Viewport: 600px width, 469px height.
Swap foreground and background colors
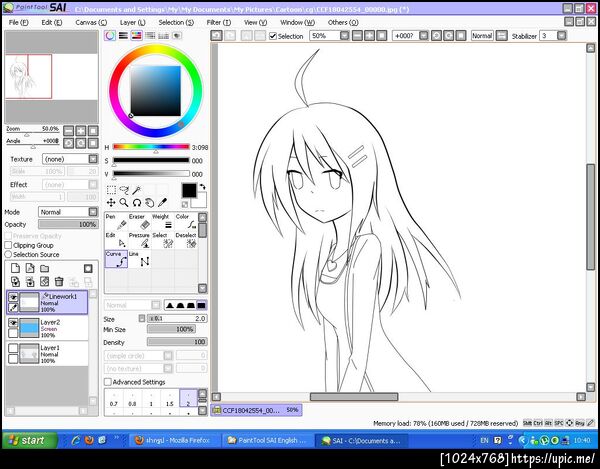[x=202, y=187]
